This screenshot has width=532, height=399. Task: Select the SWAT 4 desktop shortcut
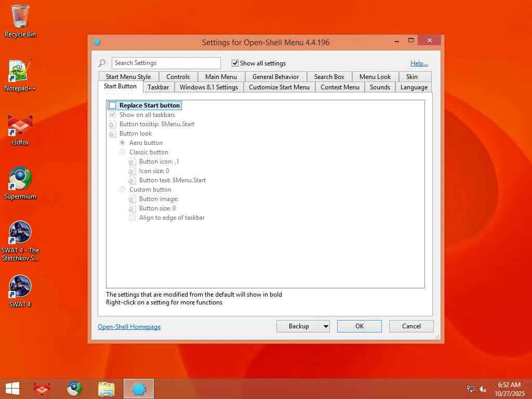point(20,291)
